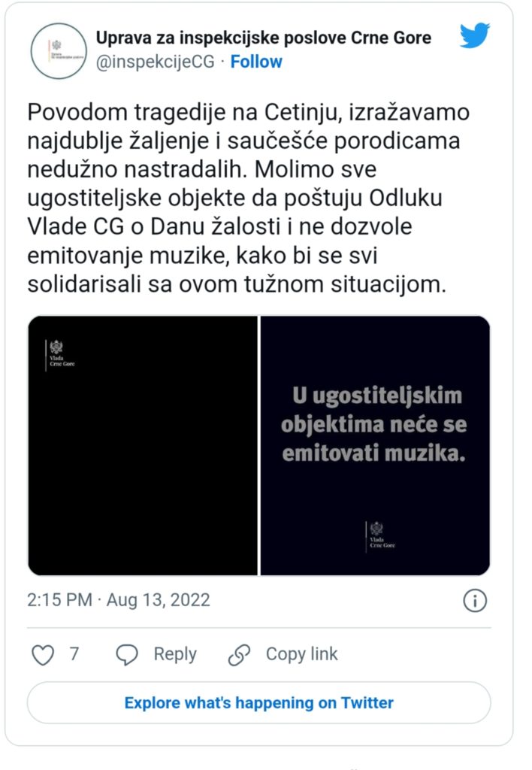Image resolution: width=532 pixels, height=770 pixels.
Task: Click the Copy link label
Action: pyautogui.click(x=301, y=655)
